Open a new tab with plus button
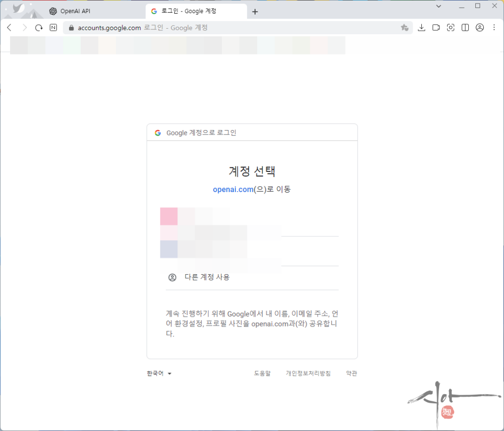Image resolution: width=504 pixels, height=431 pixels. pyautogui.click(x=255, y=12)
